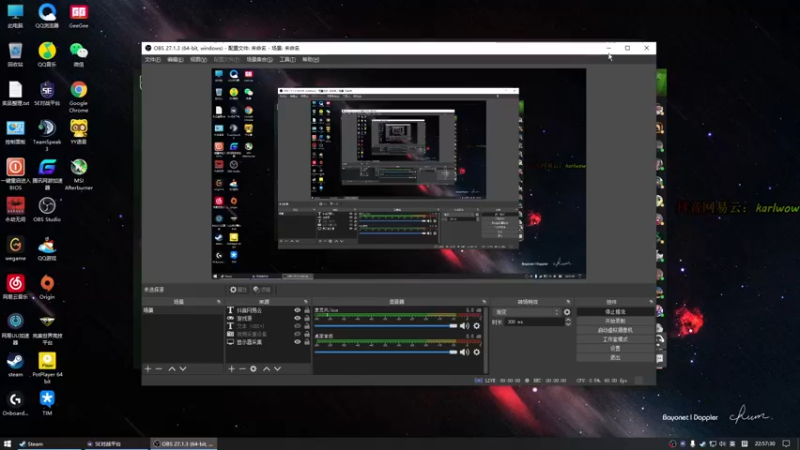800x450 pixels.
Task: Open Google Chrome desktop icon
Action: click(x=79, y=96)
